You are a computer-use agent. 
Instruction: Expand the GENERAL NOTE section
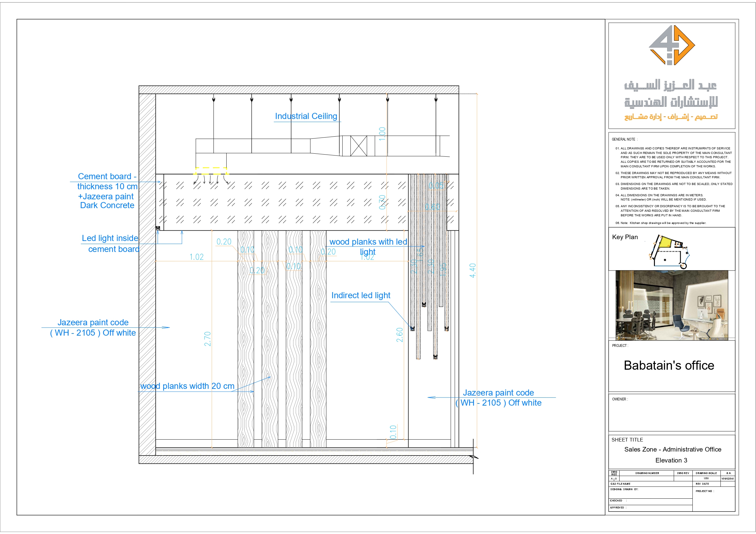coord(624,139)
